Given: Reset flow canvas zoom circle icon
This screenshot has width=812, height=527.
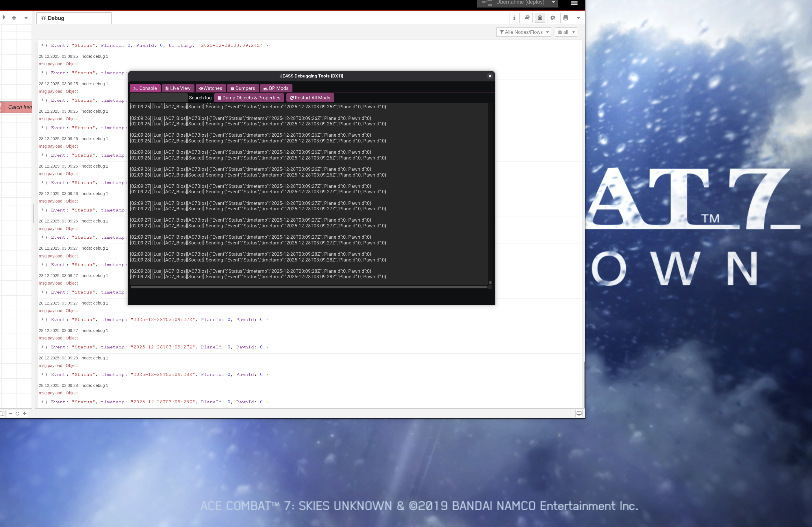Looking at the screenshot, I should [x=17, y=413].
